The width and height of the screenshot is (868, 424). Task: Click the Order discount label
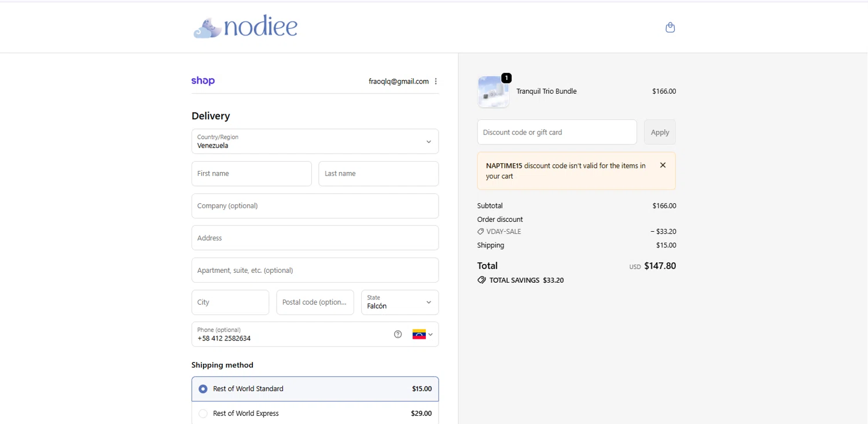pos(500,220)
